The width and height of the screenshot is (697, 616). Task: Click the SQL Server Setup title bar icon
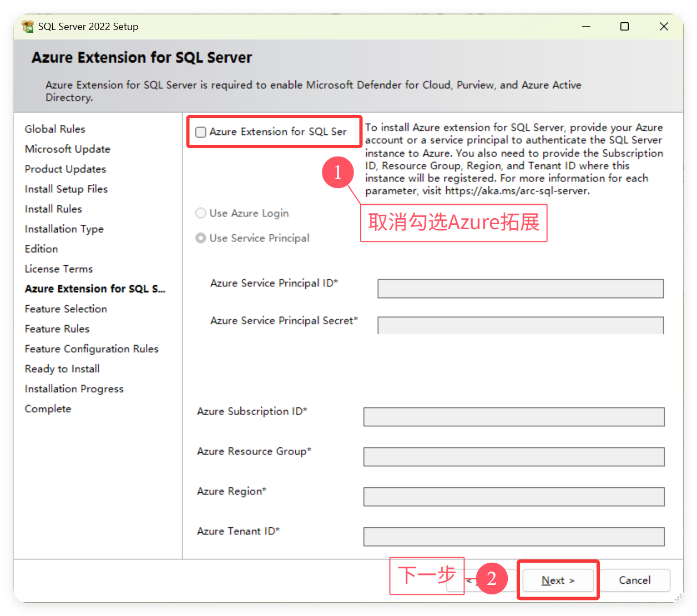click(28, 27)
